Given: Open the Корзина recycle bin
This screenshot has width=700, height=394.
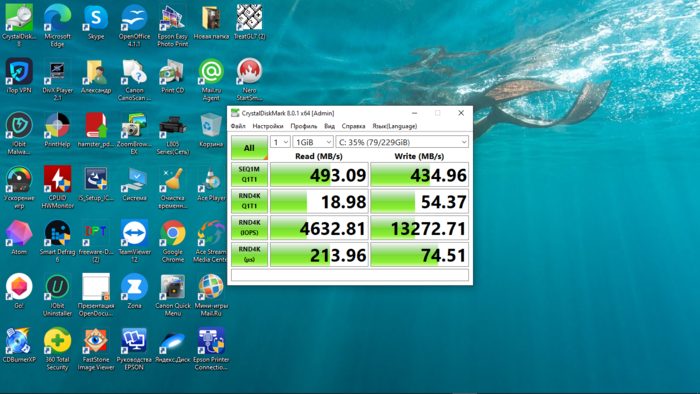Looking at the screenshot, I should tap(211, 129).
